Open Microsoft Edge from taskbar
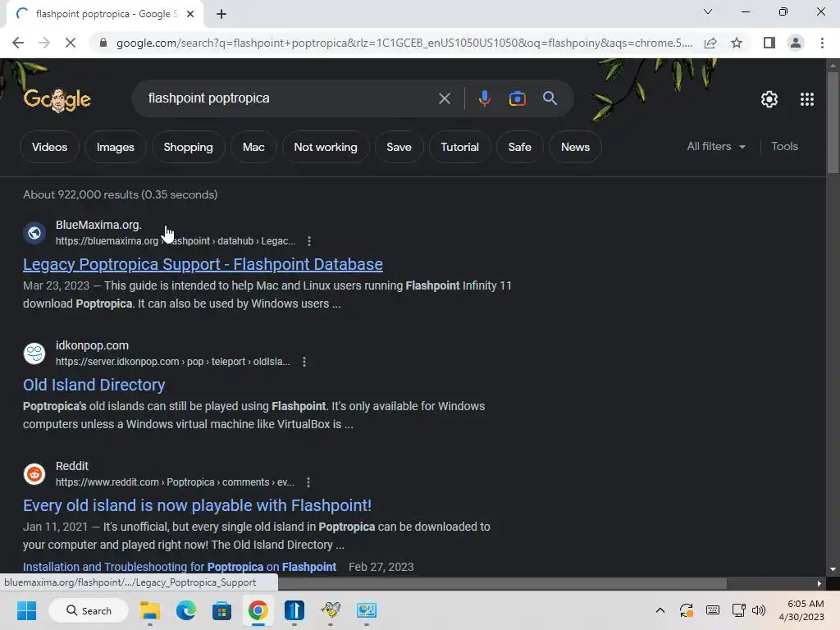Image resolution: width=840 pixels, height=630 pixels. coord(186,610)
